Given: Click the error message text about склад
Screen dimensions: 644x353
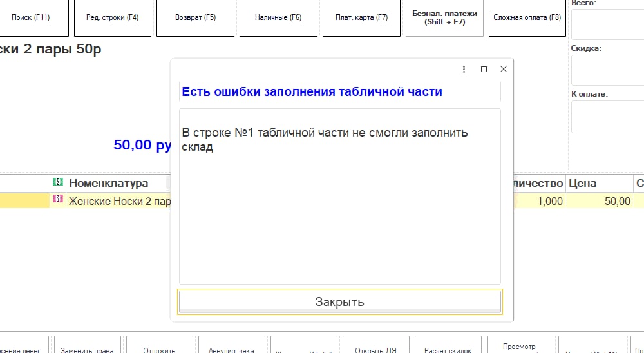Looking at the screenshot, I should click(325, 140).
